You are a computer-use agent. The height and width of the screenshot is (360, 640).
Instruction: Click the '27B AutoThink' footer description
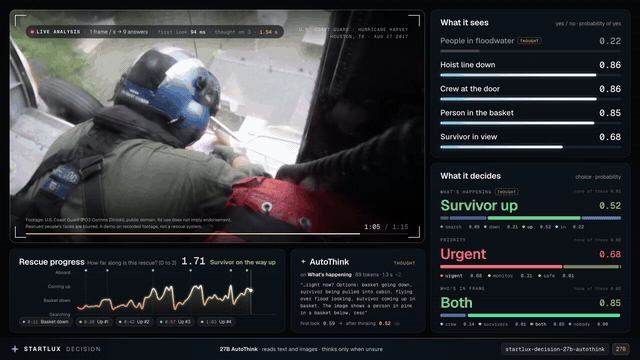coord(301,349)
